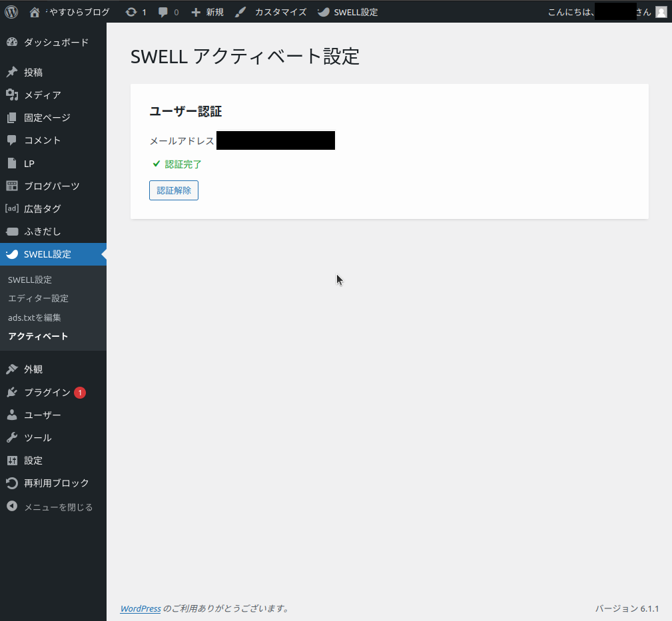Open エディター設定 submenu entry
The height and width of the screenshot is (621, 672).
tap(38, 298)
